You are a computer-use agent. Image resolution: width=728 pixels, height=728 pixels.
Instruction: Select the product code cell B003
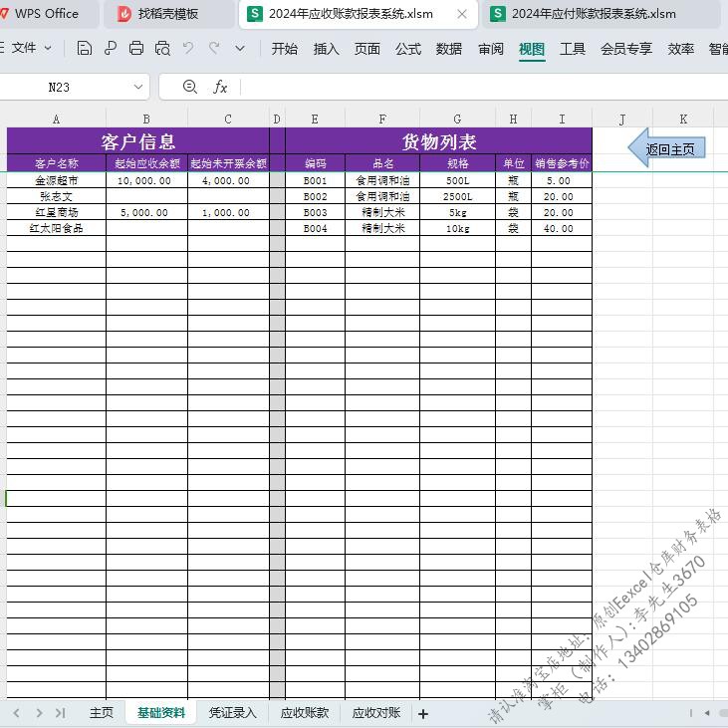coord(315,212)
